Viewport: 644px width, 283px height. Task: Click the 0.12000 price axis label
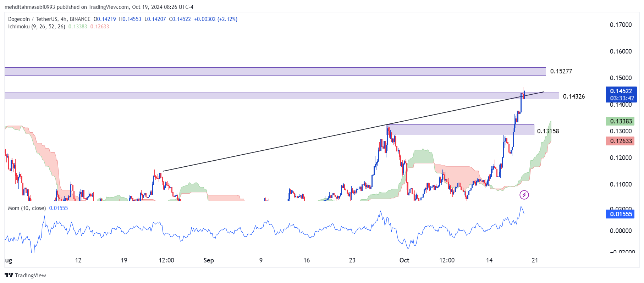[621, 158]
